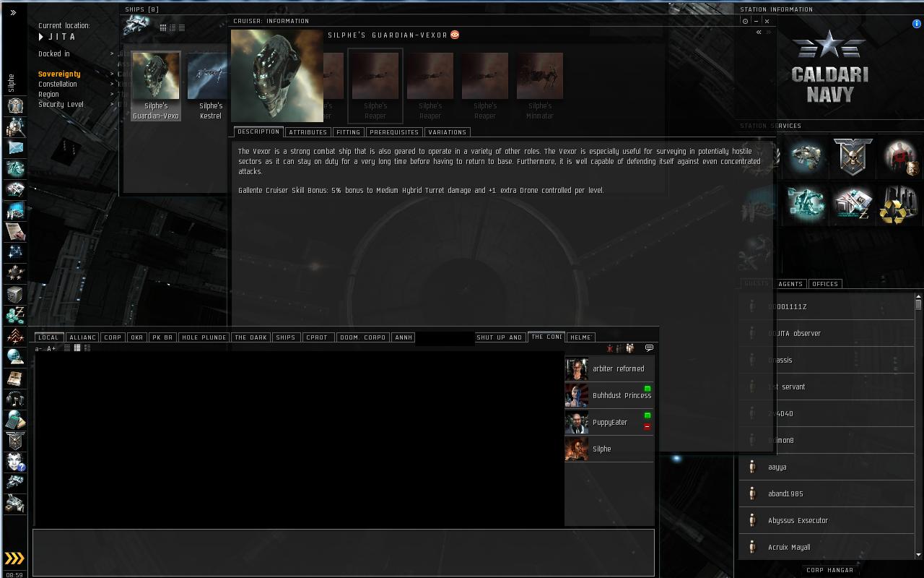Switch to the Attributes tab
This screenshot has width=924, height=578.
(308, 132)
